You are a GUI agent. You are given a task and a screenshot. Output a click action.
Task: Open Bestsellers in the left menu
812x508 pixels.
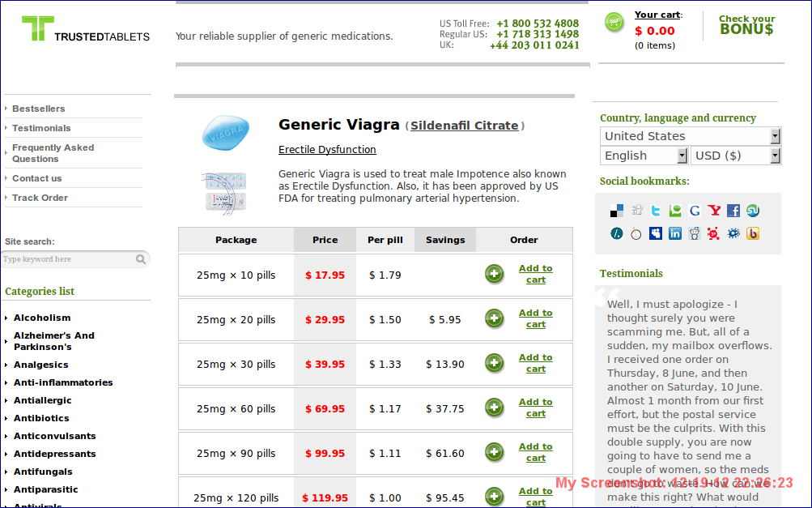tap(39, 109)
